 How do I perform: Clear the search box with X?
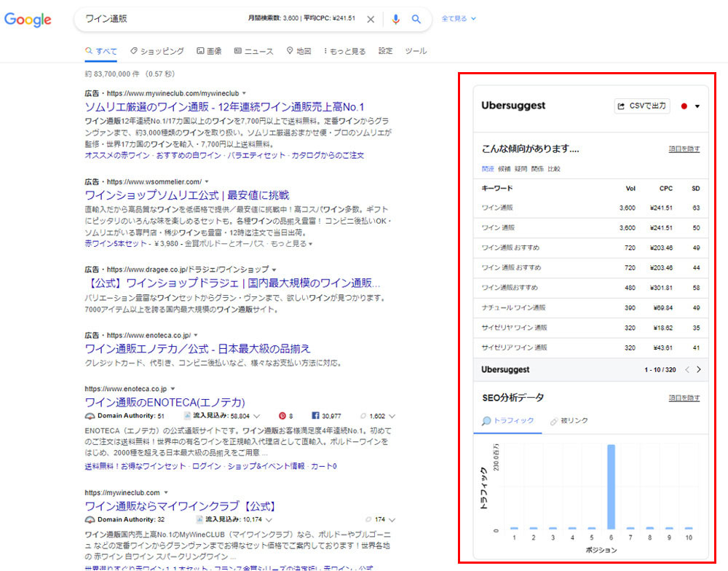(371, 19)
